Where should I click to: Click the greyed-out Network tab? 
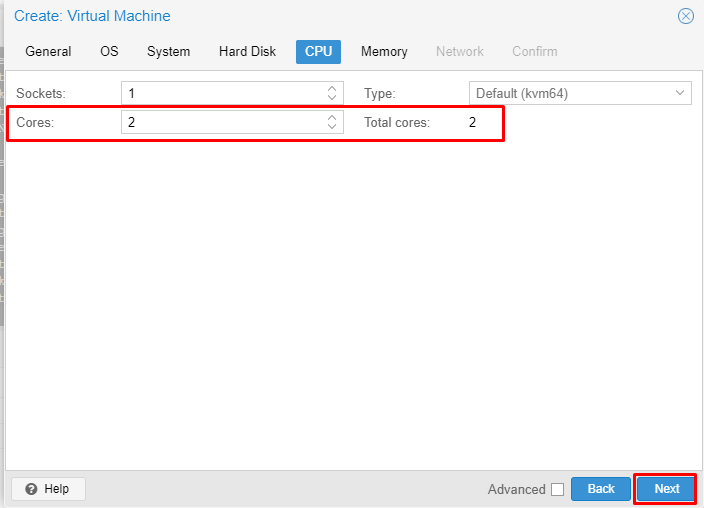coord(459,51)
